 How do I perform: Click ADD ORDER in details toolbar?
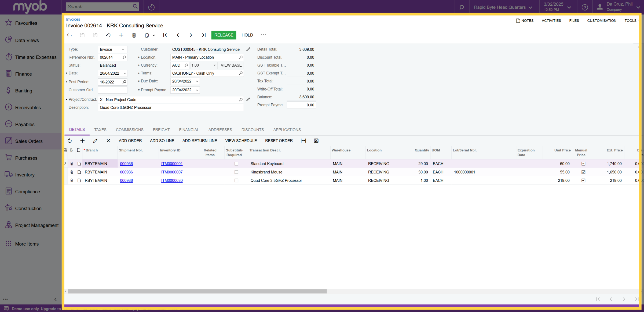coord(130,141)
